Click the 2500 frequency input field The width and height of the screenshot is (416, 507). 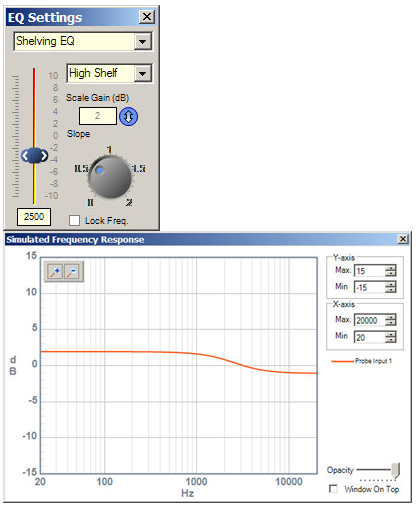pos(34,217)
